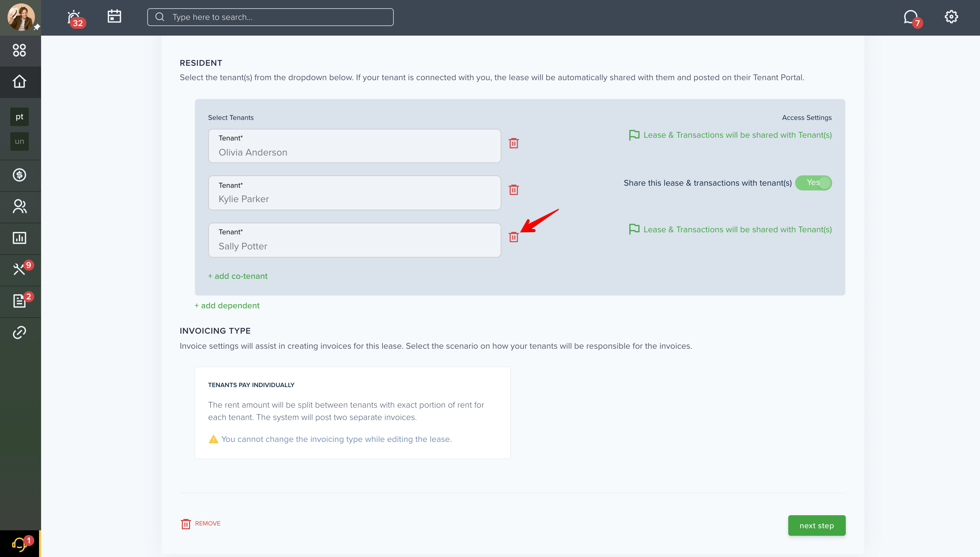This screenshot has width=980, height=557.
Task: Open the Olivia Anderson tenant dropdown
Action: [x=354, y=146]
